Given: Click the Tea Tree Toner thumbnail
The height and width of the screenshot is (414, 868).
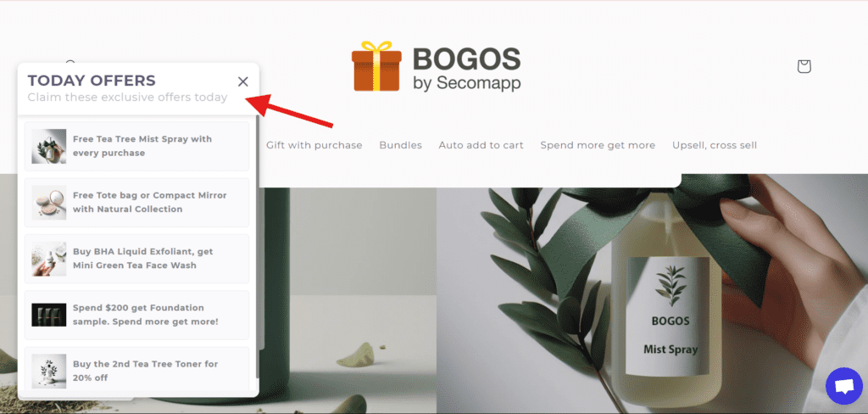Looking at the screenshot, I should coord(48,371).
